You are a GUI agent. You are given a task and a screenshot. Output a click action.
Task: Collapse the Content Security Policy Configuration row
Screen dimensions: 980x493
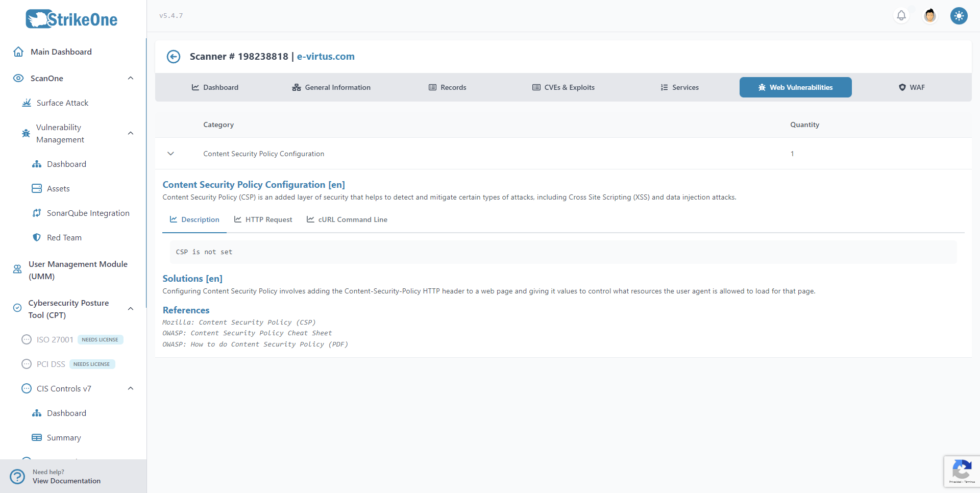coord(171,154)
